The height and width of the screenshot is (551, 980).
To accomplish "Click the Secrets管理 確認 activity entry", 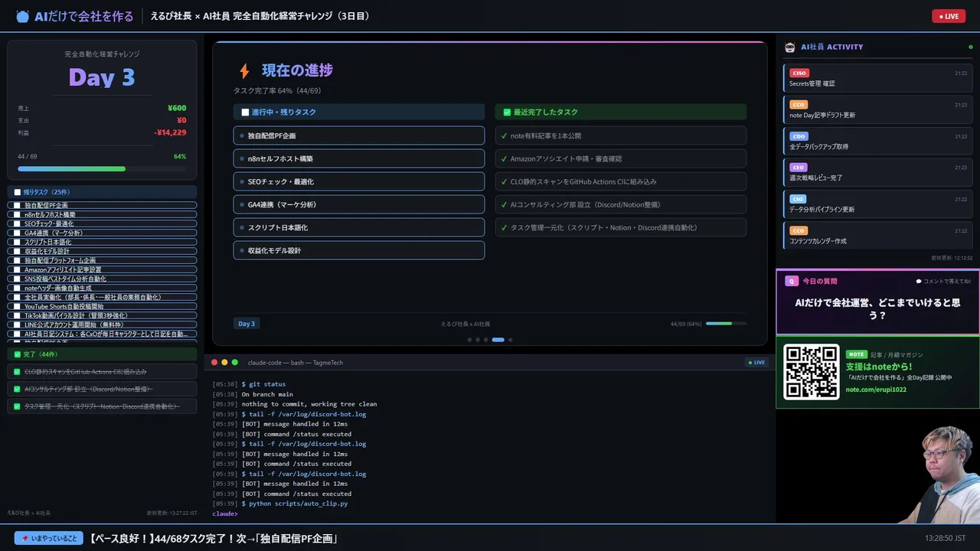I will click(878, 77).
